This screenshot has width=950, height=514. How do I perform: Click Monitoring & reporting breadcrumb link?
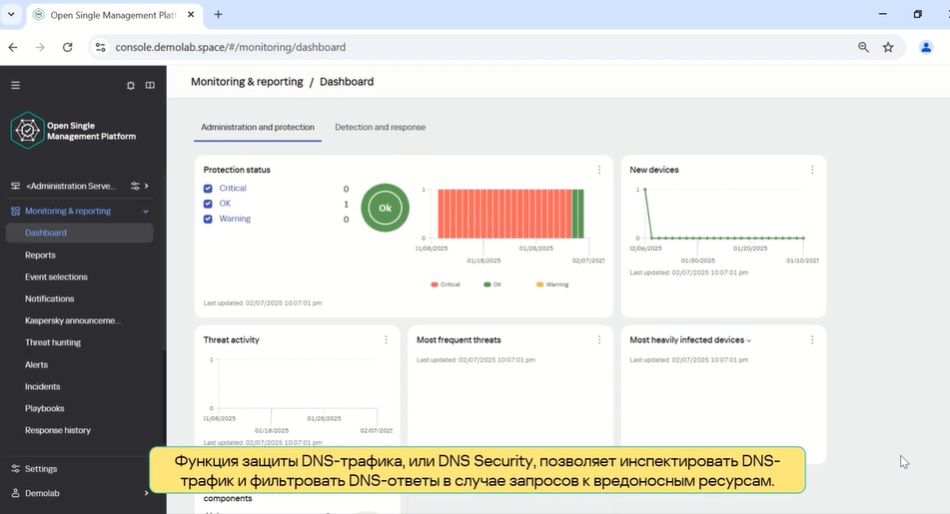pyautogui.click(x=247, y=82)
